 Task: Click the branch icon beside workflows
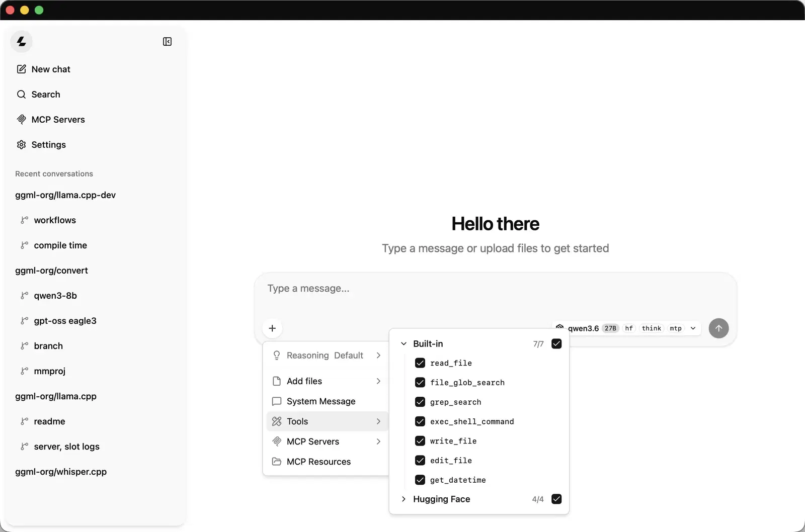(x=24, y=220)
